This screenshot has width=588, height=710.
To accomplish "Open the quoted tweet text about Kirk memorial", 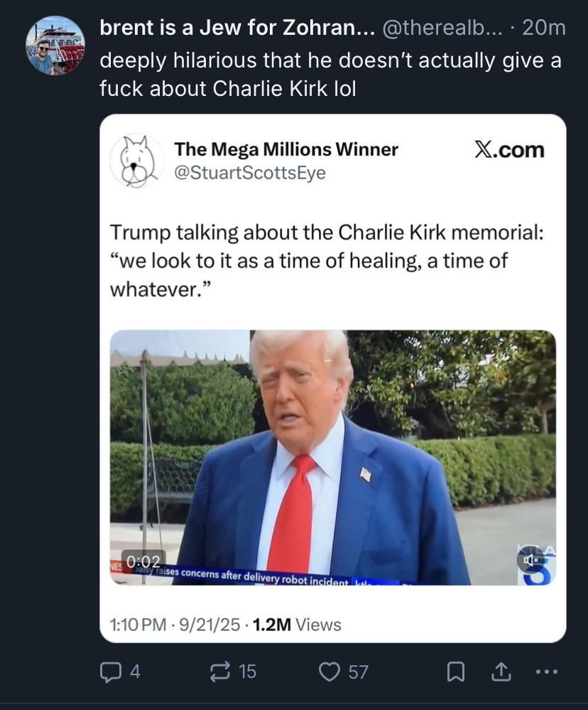I will [x=327, y=260].
